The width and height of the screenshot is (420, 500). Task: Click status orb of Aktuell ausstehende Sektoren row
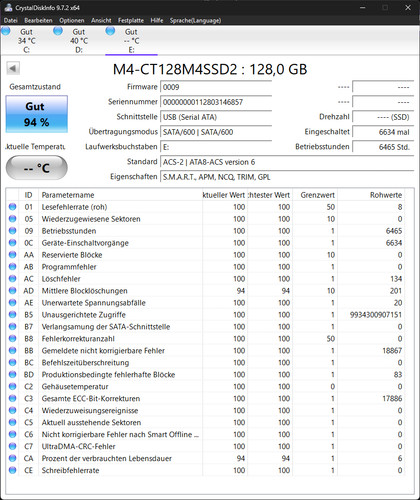13,422
